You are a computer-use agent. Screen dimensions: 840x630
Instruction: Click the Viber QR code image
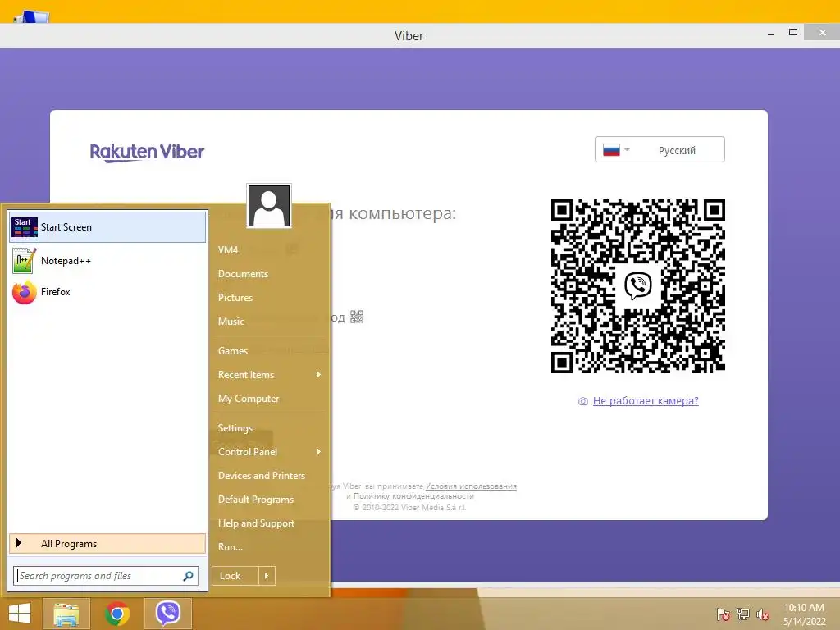[x=637, y=286]
